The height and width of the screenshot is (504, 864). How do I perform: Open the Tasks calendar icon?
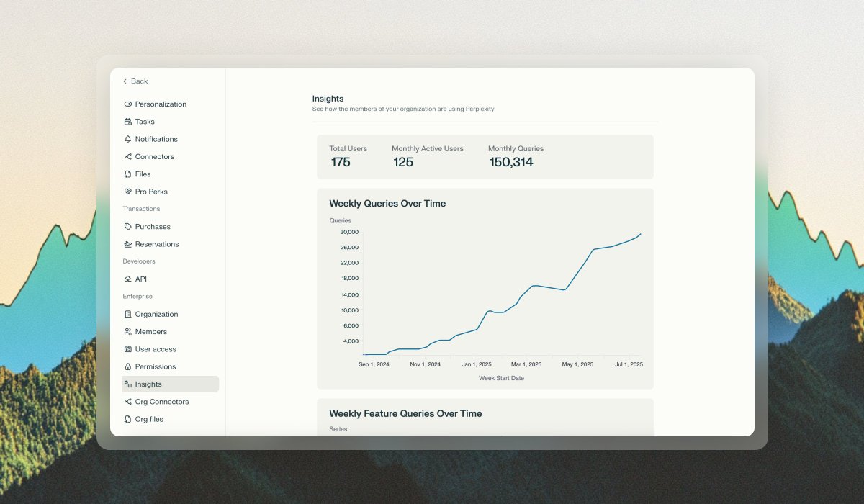[127, 121]
